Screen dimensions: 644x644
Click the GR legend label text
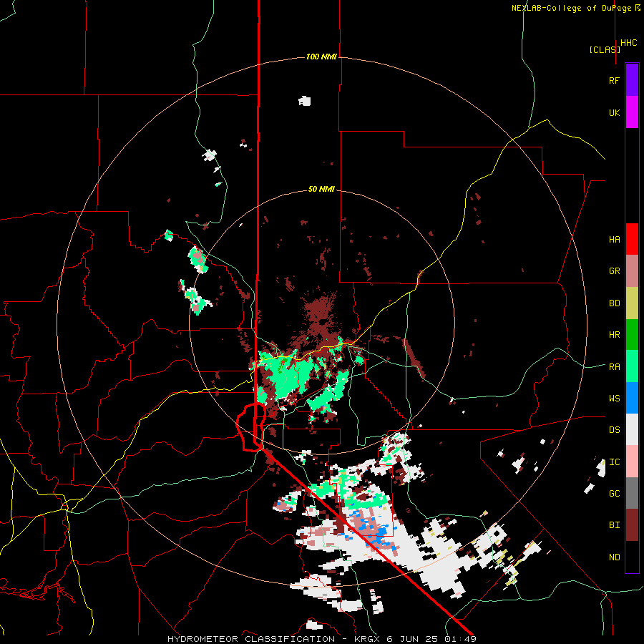click(x=615, y=271)
